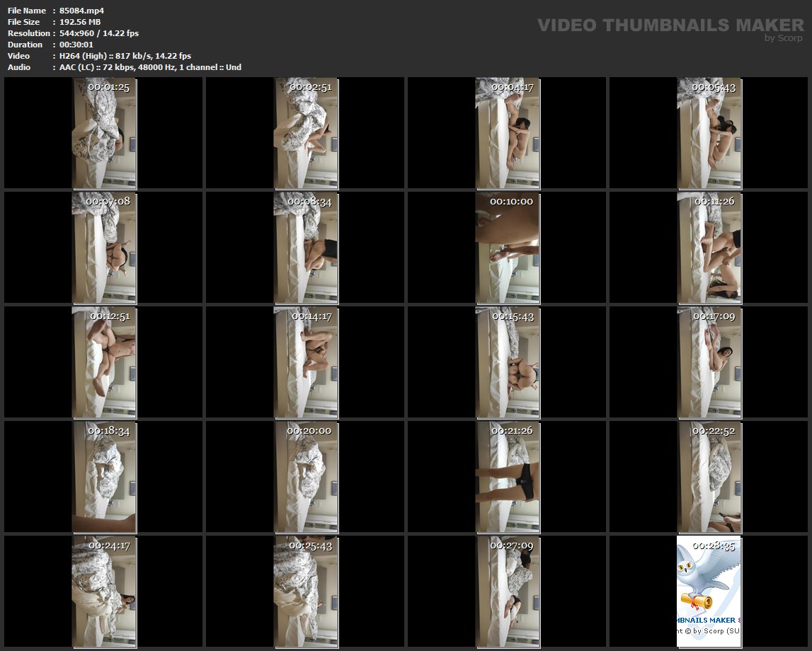This screenshot has width=812, height=651.
Task: Select the 00:25:43 frame
Action: 306,592
